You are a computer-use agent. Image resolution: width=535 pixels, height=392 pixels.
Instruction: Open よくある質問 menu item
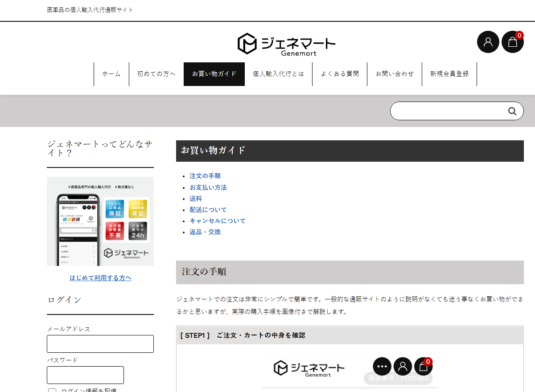pos(340,74)
